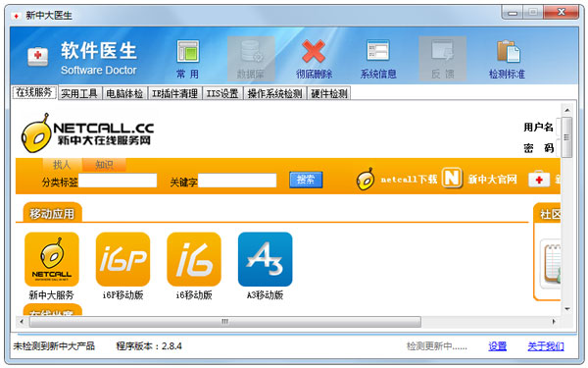Click the green N 新中大官网 icon

point(452,178)
